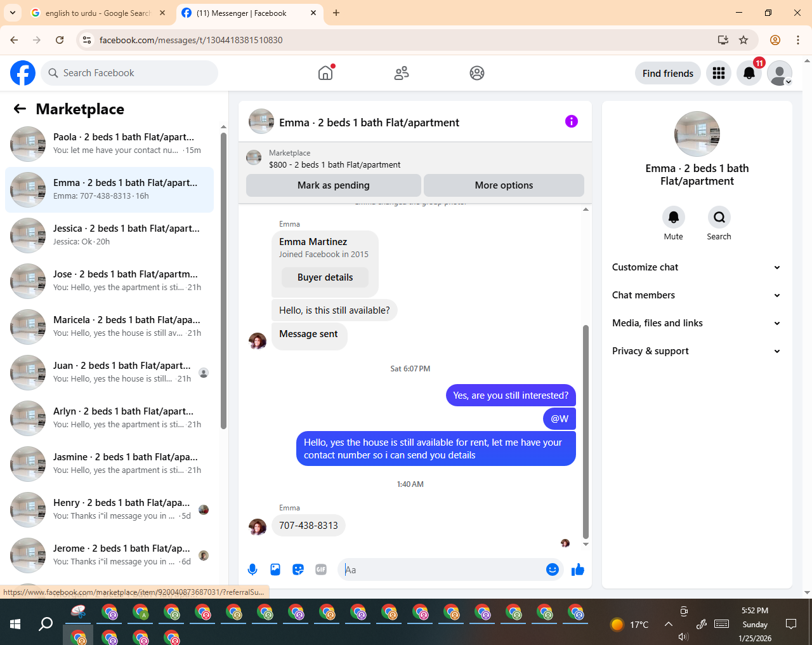Open Juan's apartment conversation
Image resolution: width=812 pixels, height=645 pixels.
tap(109, 373)
